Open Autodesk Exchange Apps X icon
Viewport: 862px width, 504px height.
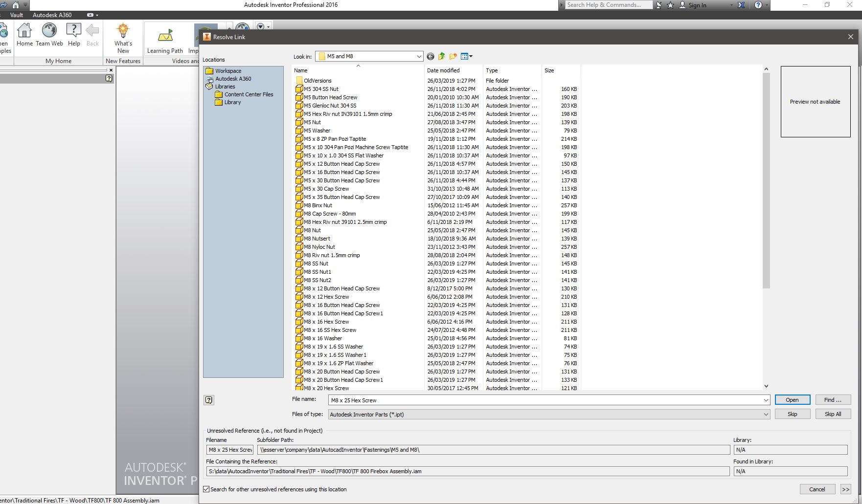[x=741, y=5]
